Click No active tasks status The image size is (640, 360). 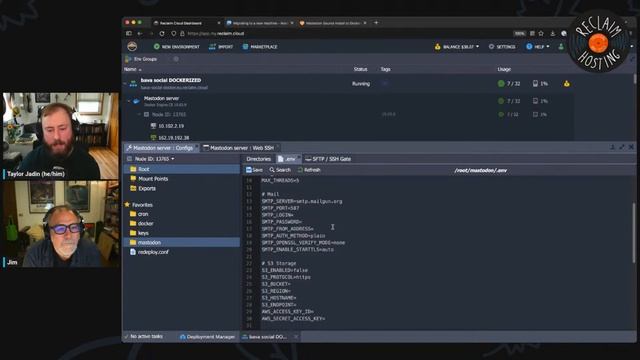click(144, 336)
